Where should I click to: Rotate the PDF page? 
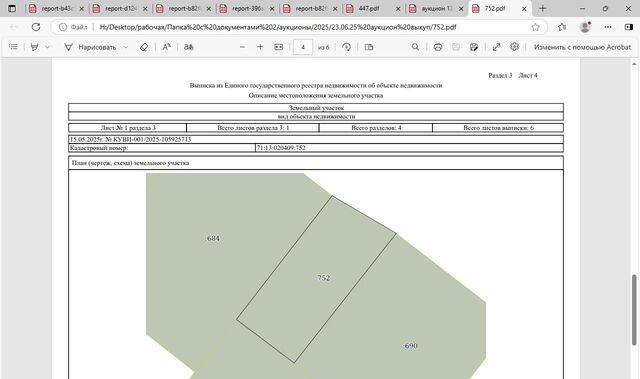pos(347,47)
